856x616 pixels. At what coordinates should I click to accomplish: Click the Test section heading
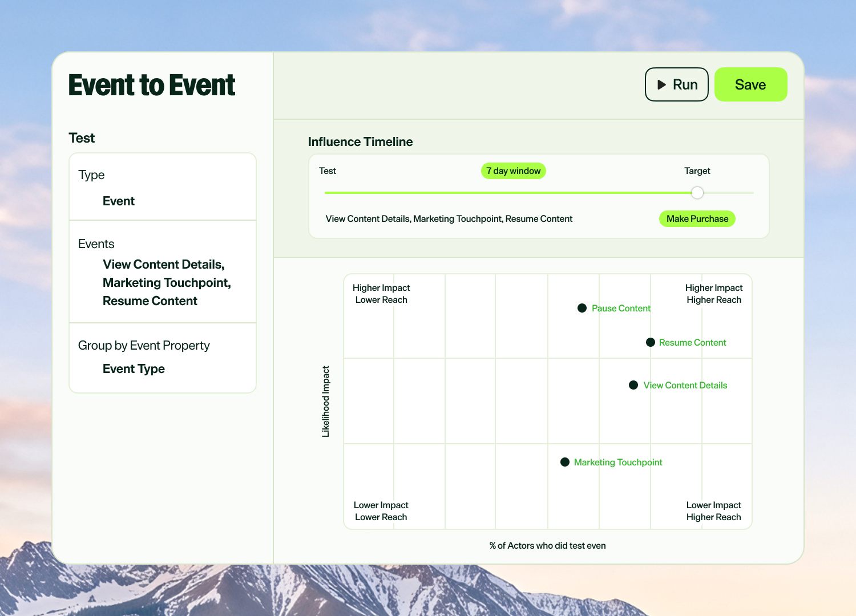pos(82,138)
